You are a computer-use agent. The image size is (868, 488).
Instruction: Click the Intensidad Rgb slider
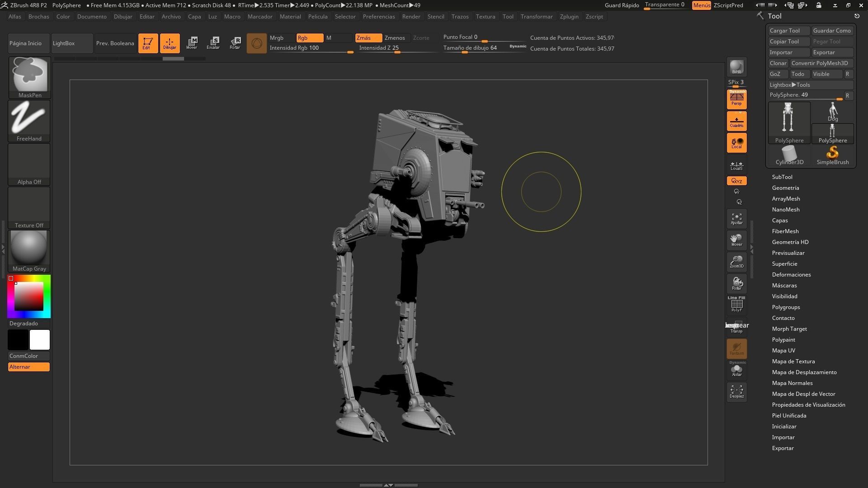(x=311, y=48)
